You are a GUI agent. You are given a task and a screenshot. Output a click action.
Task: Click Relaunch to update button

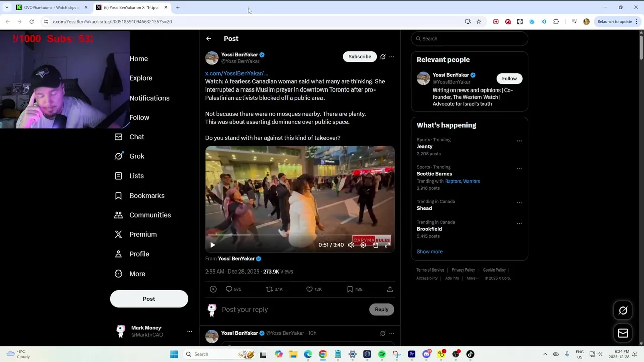pos(615,22)
